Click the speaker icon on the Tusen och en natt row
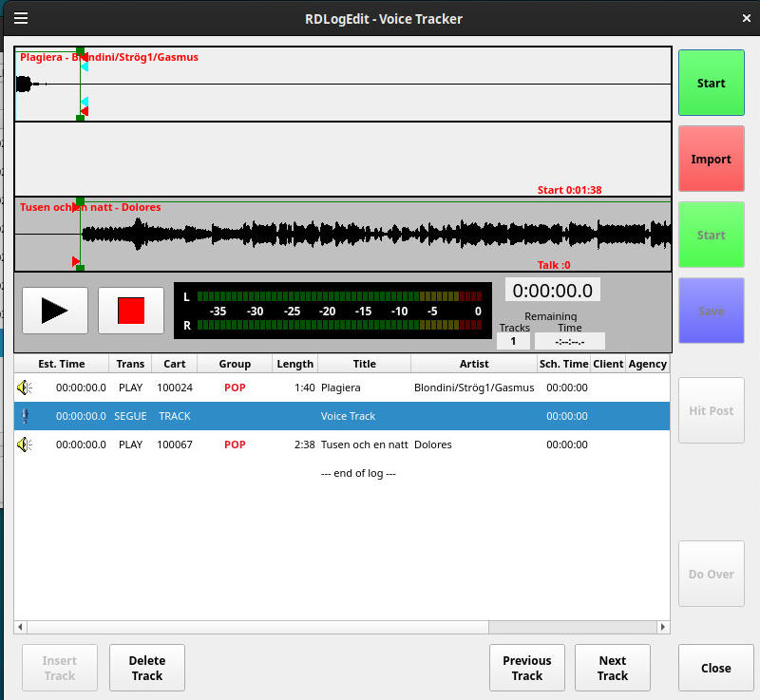This screenshot has height=700, width=760. (25, 445)
